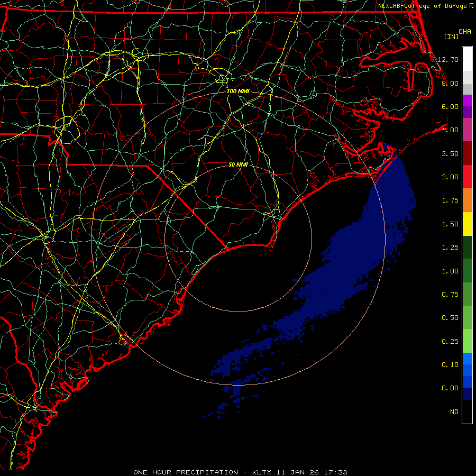The width and height of the screenshot is (476, 476).
Task: Click the 1.50 legend value
Action: point(450,224)
